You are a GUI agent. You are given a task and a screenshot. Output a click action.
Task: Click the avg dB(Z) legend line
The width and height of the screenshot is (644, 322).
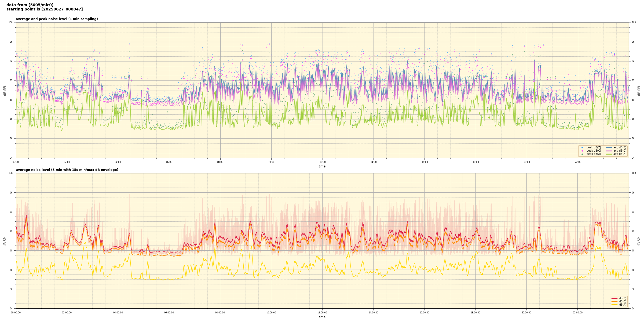coord(609,148)
